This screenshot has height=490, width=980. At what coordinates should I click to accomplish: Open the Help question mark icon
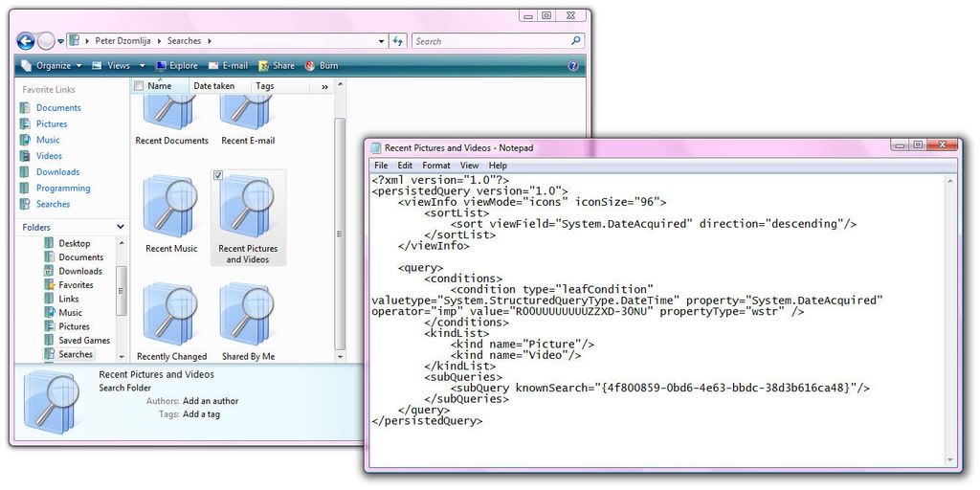pos(573,66)
